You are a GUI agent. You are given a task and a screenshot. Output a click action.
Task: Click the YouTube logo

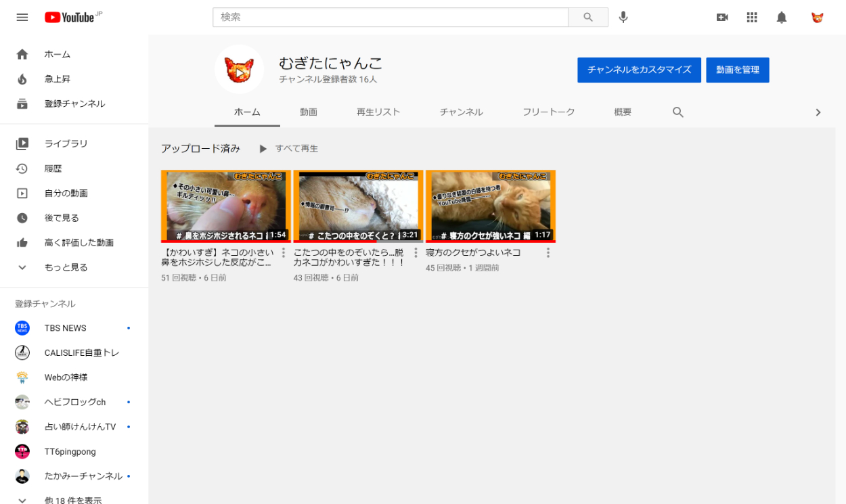(x=70, y=18)
